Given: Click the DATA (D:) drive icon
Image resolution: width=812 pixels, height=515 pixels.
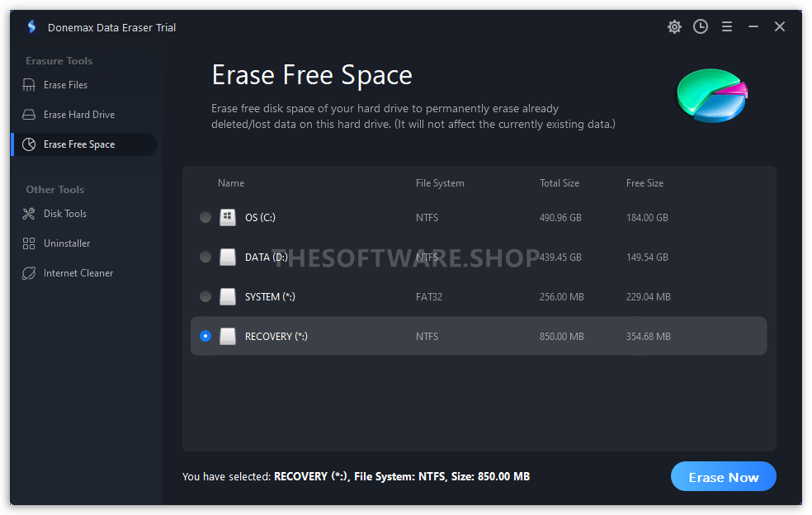Looking at the screenshot, I should (227, 257).
